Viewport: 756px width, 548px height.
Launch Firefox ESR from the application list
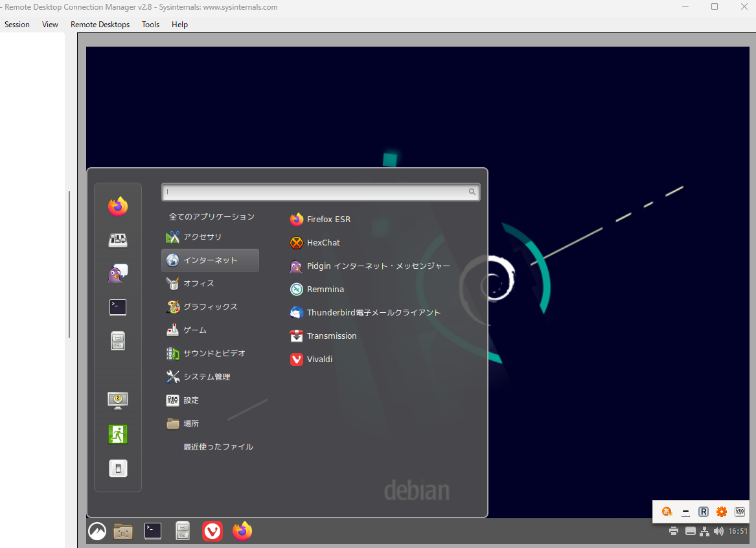pos(320,220)
